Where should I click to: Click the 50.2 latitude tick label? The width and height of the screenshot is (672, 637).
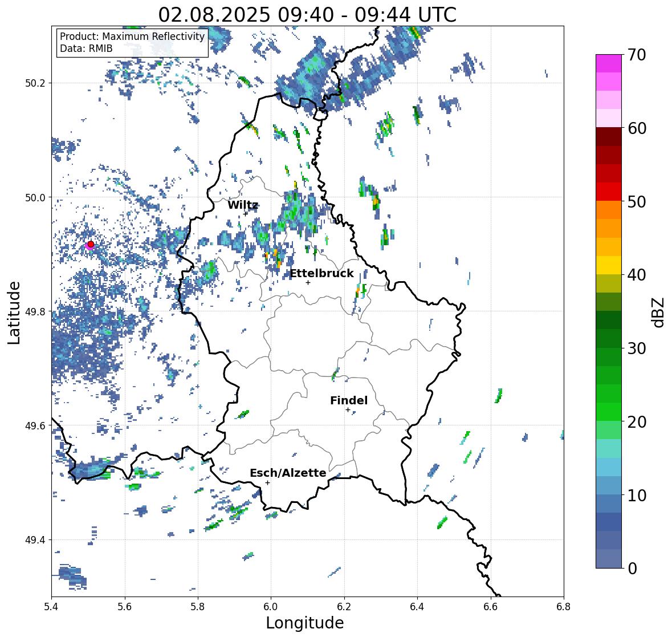[36, 83]
